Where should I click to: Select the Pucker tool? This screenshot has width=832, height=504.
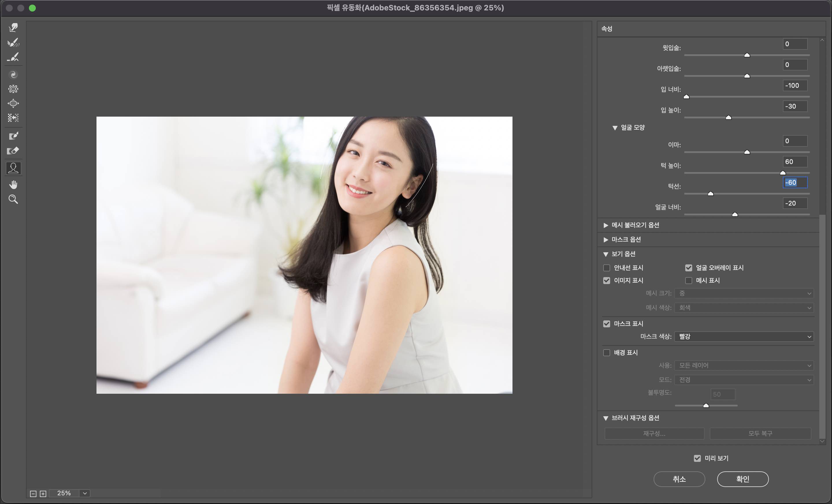[13, 89]
